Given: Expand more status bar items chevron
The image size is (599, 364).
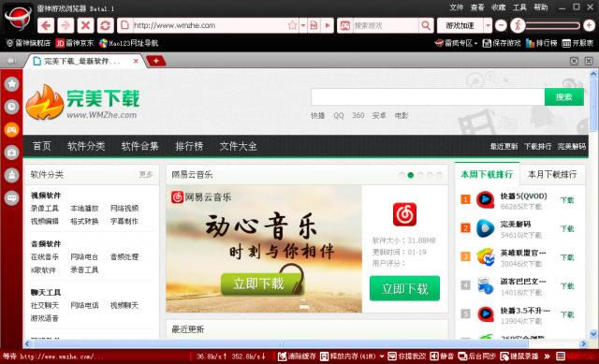Looking at the screenshot, I should click(547, 357).
